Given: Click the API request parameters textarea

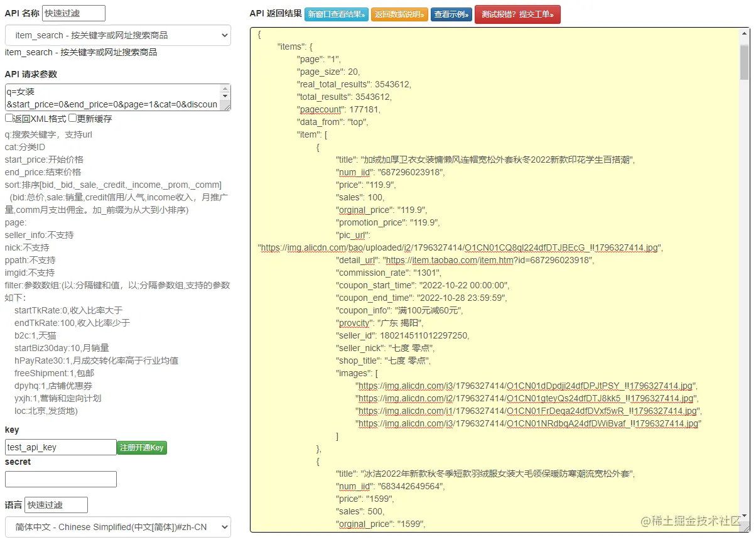Looking at the screenshot, I should (x=118, y=97).
